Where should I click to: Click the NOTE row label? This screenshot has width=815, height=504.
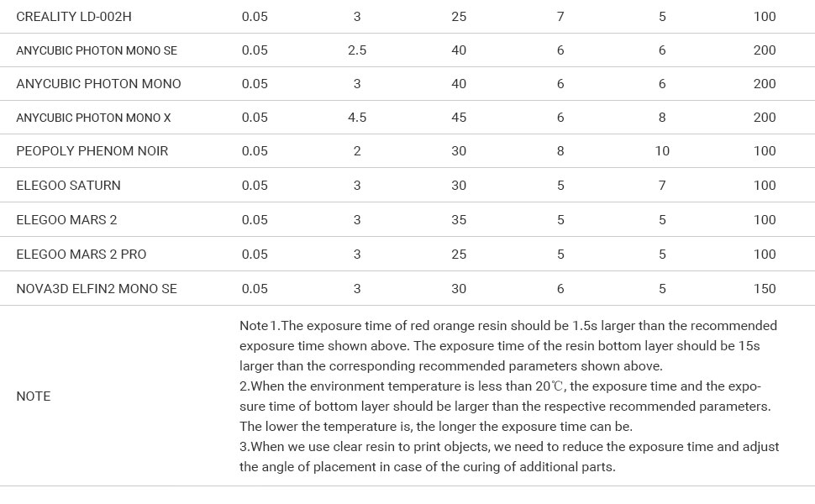point(33,396)
